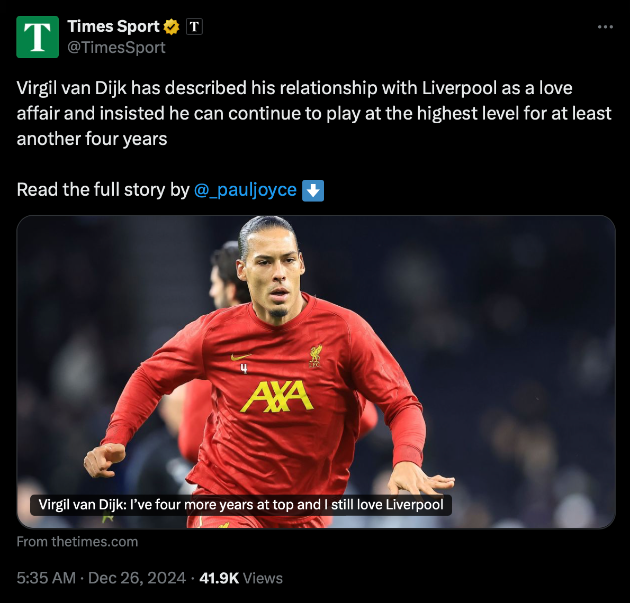The image size is (630, 603).
Task: Click the gold verified badge
Action: coord(173,27)
